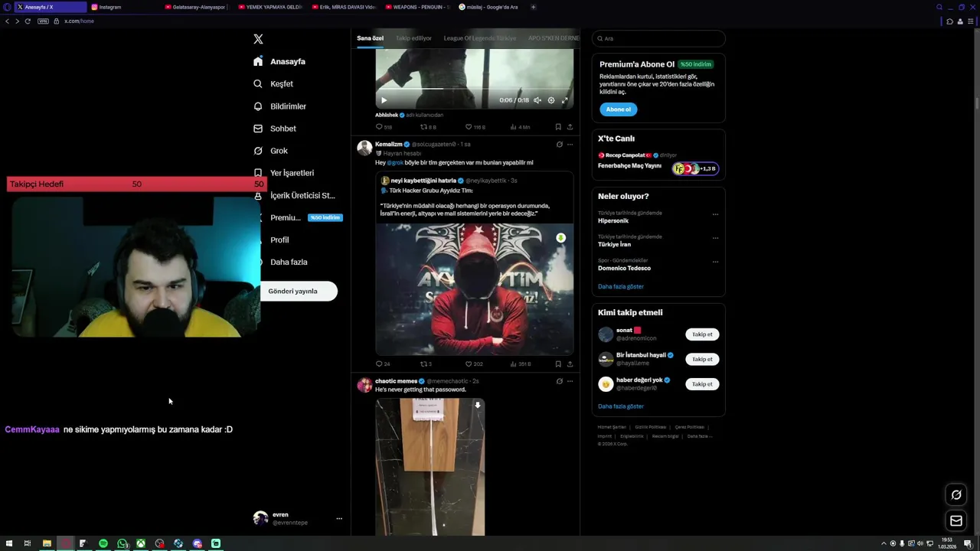Open video settings gear icon
This screenshot has height=551, width=980.
point(551,100)
